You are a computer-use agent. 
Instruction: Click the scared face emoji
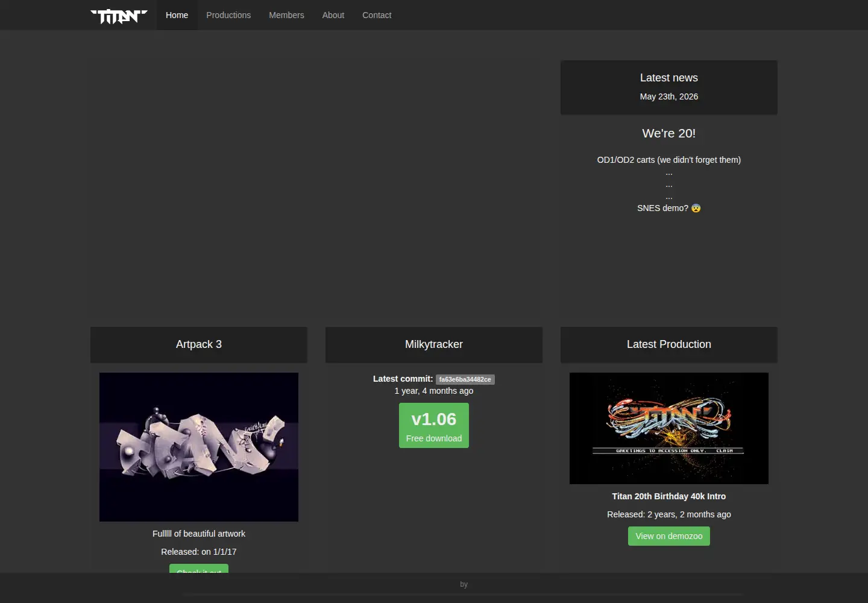696,208
